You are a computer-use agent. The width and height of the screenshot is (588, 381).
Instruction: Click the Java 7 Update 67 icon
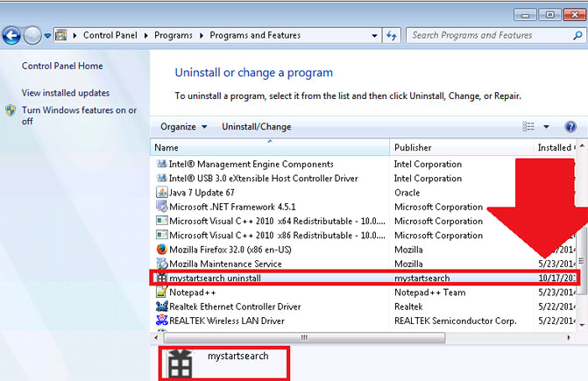(161, 193)
